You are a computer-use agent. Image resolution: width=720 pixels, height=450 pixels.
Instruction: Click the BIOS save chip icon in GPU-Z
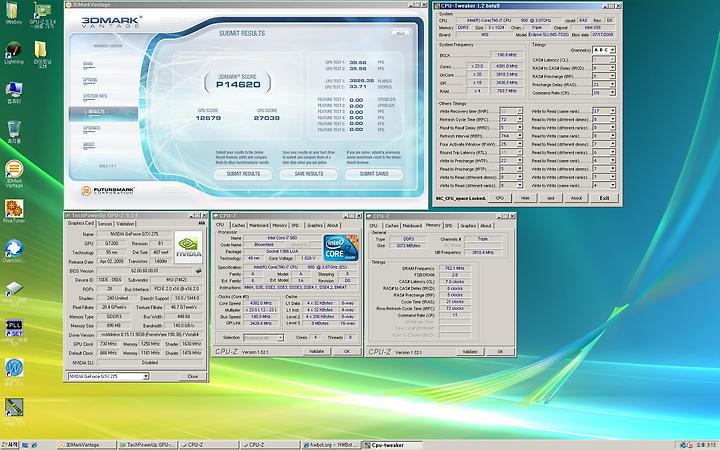198,271
